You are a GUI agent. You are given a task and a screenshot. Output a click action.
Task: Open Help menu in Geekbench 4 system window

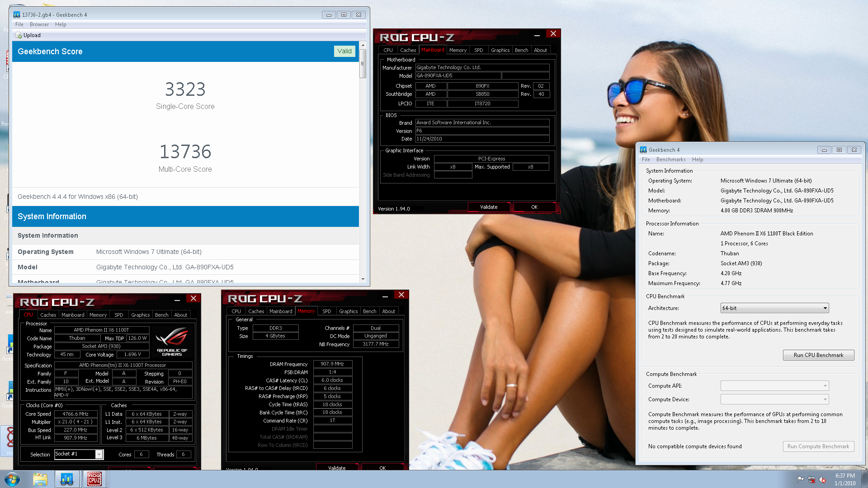tap(698, 160)
